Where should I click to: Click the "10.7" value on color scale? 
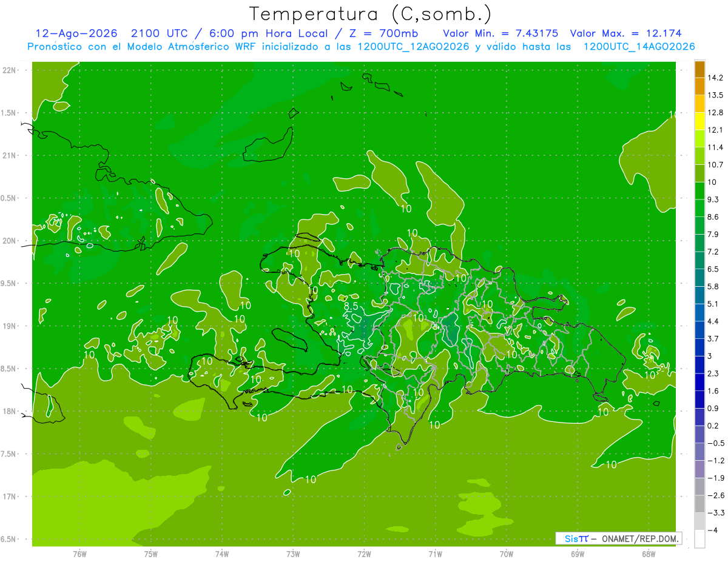pos(716,164)
